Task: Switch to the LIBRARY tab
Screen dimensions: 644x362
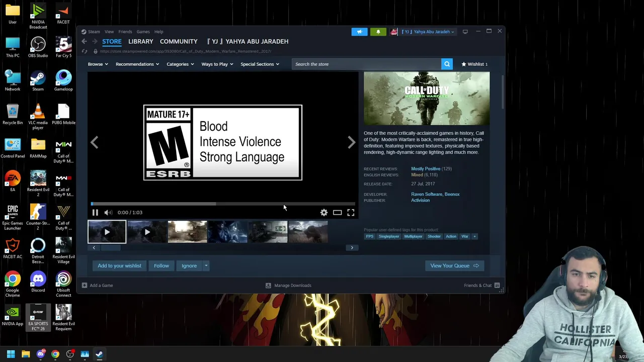Action: (140, 41)
